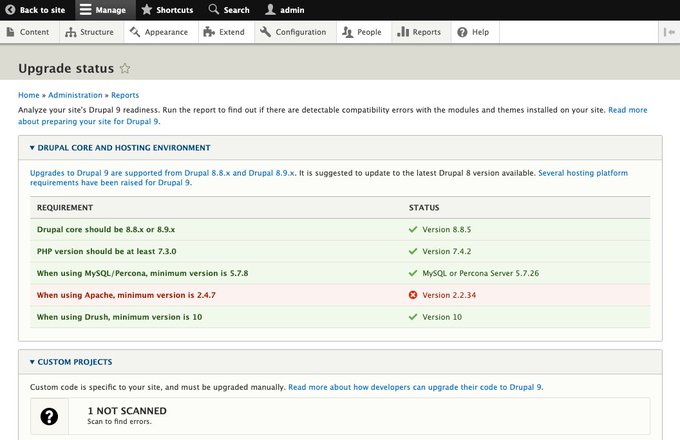Toggle toolbar orientation with the arrow icon
The height and width of the screenshot is (440, 680).
coord(669,32)
